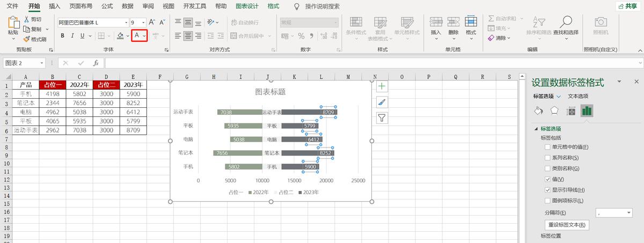
Task: Open the task pane options dropdown arrow
Action: point(619,82)
